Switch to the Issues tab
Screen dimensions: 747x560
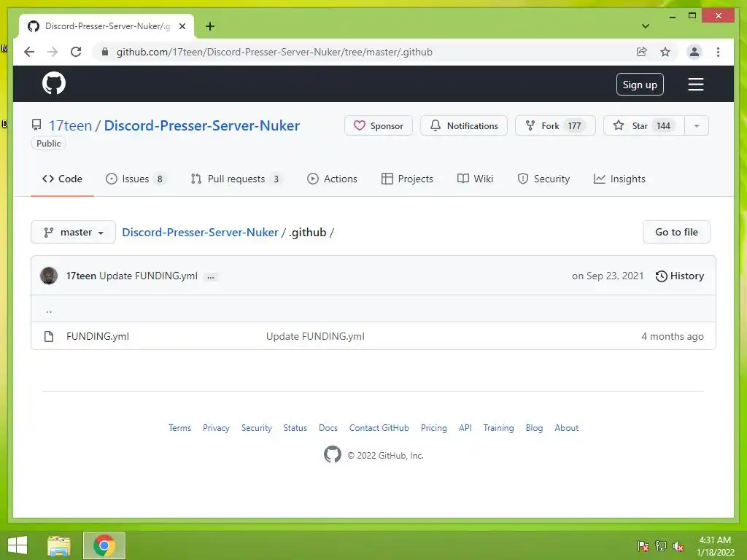tap(136, 179)
